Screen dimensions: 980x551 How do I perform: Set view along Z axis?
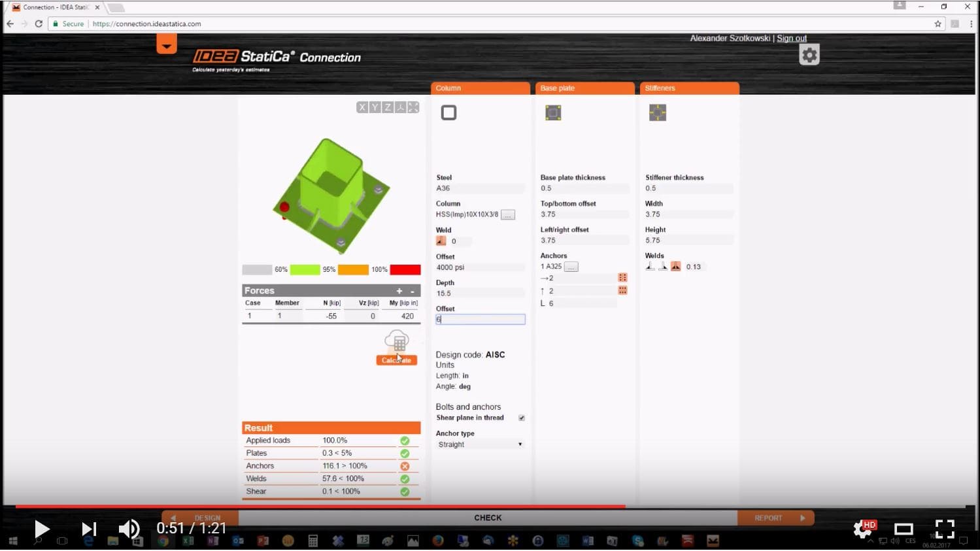click(388, 107)
